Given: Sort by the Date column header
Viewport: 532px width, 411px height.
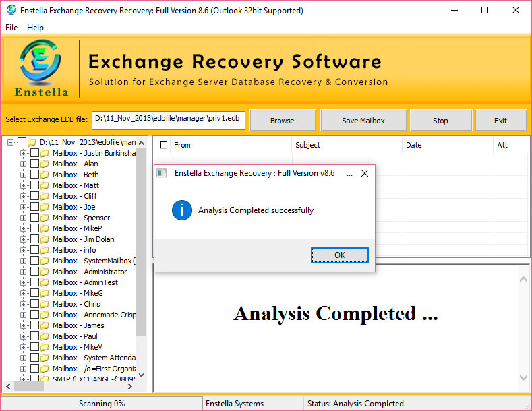Looking at the screenshot, I should coord(448,145).
